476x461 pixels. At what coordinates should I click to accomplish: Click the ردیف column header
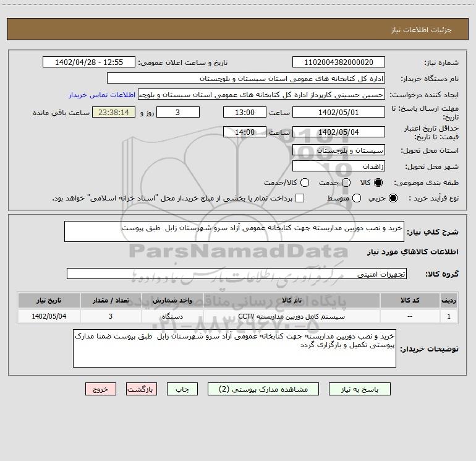449,300
